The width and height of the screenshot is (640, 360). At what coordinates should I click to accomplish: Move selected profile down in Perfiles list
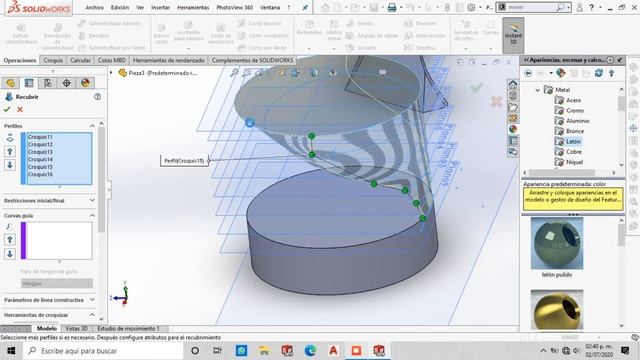(x=10, y=165)
